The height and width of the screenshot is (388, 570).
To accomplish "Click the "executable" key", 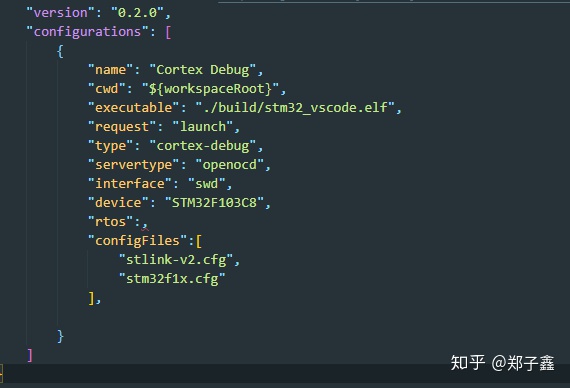I will click(133, 108).
